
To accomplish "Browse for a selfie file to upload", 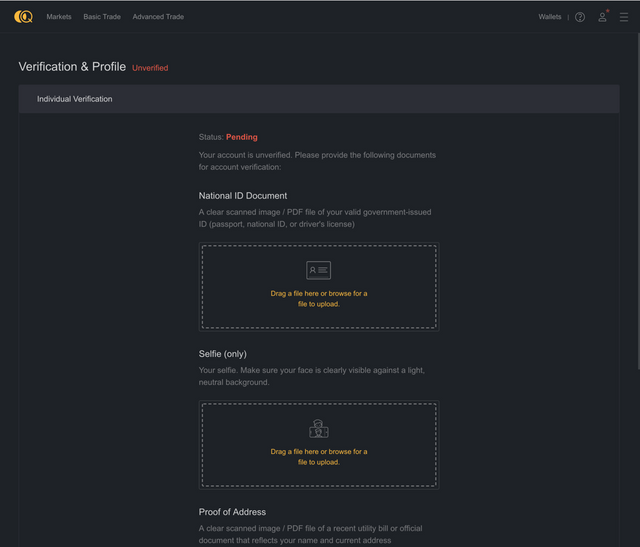I will click(319, 457).
